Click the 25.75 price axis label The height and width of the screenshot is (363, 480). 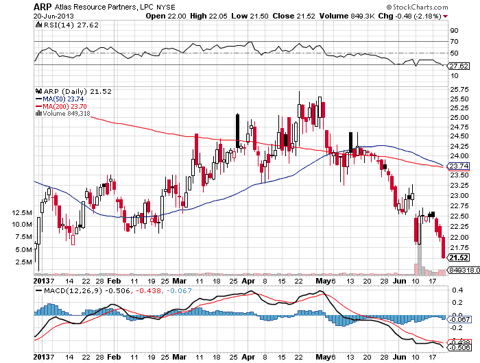tap(459, 89)
